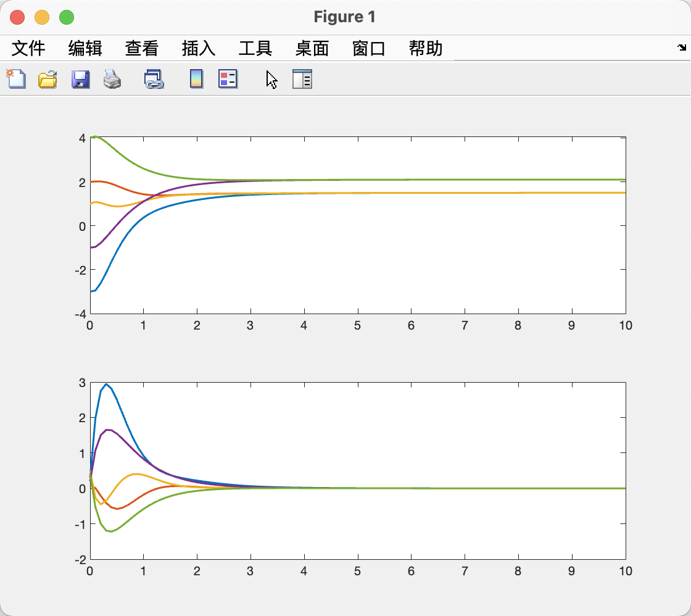Open the 编辑 menu
Viewport: 691px width, 616px height.
85,48
